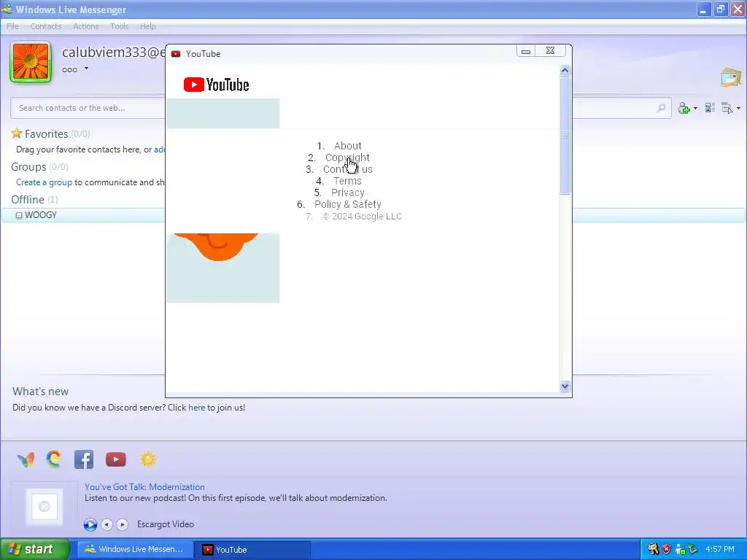The height and width of the screenshot is (560, 747).
Task: Open the Contact us link
Action: click(348, 169)
